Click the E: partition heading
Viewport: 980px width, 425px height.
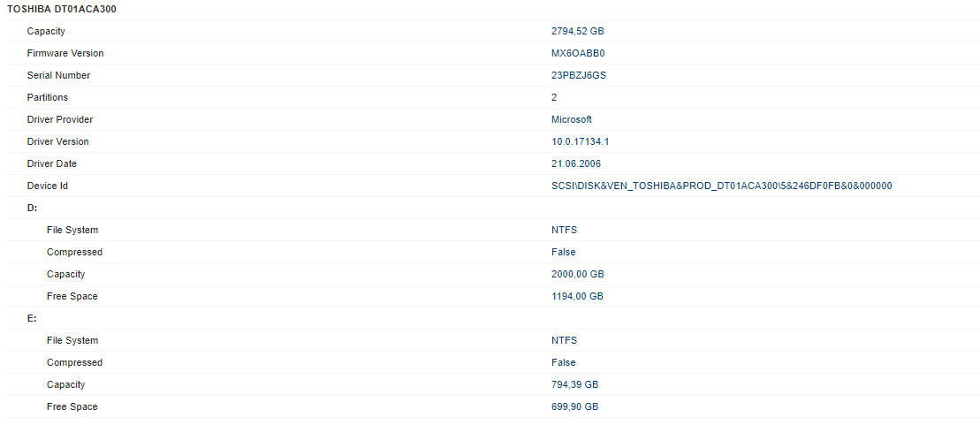tap(32, 319)
